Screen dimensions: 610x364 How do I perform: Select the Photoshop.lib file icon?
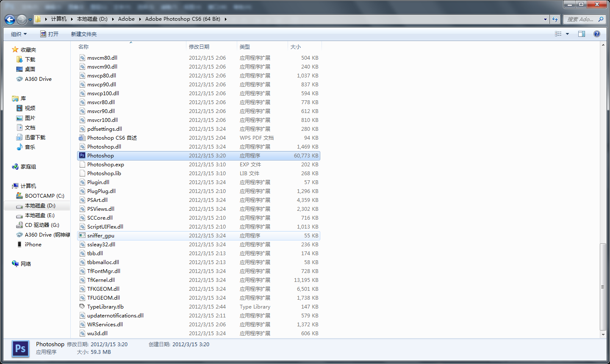point(82,173)
